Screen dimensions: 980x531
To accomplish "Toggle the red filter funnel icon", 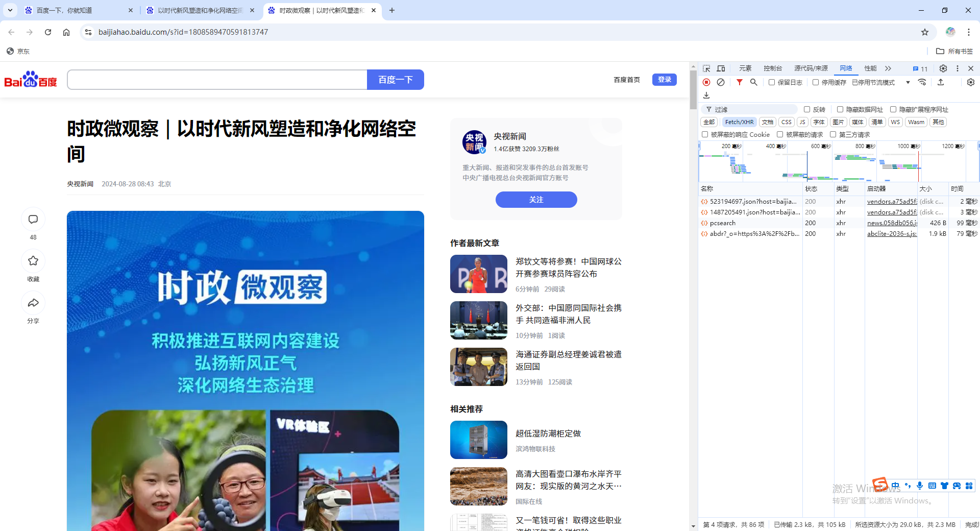I will [x=739, y=82].
